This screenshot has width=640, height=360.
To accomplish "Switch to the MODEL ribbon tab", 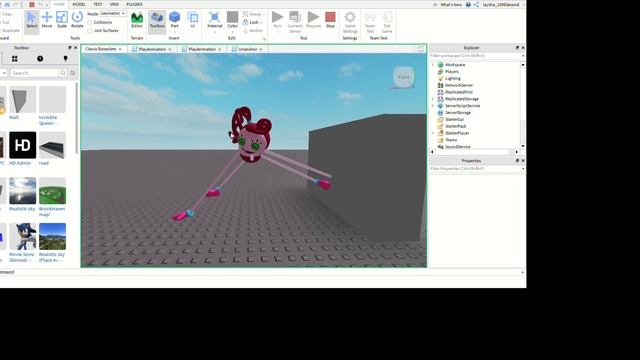I will [x=79, y=4].
